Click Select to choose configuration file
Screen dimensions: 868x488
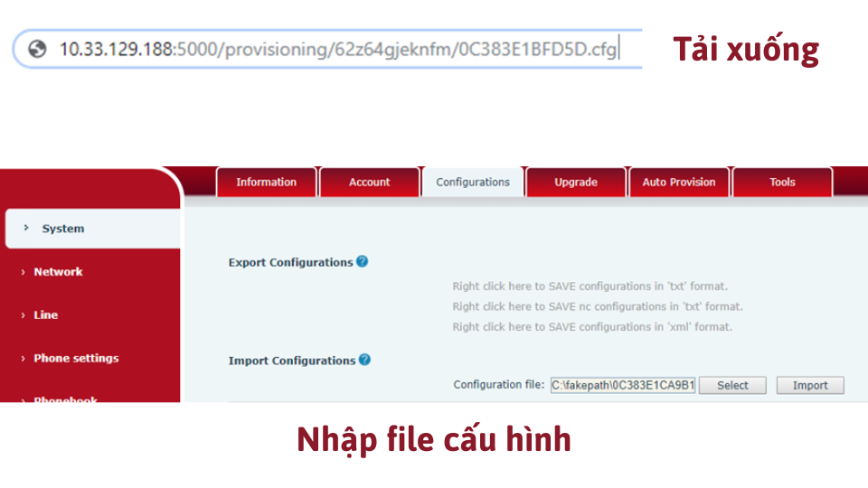point(732,385)
